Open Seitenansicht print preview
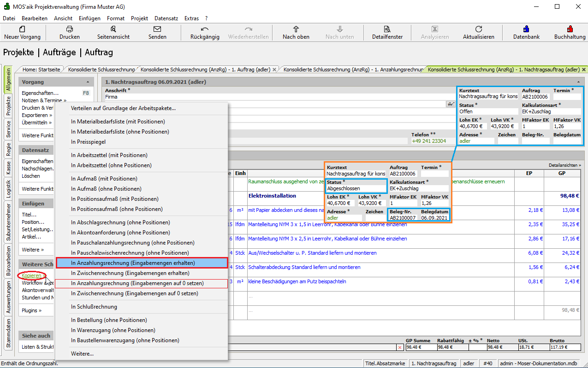The image size is (588, 368). (x=113, y=29)
